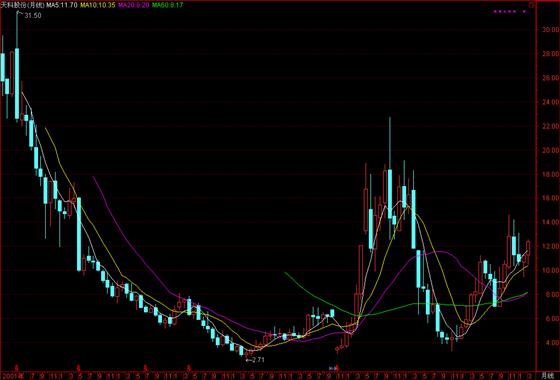Click the red event marker beside the blue arrow icon
The height and width of the screenshot is (380, 560).
tap(337, 368)
